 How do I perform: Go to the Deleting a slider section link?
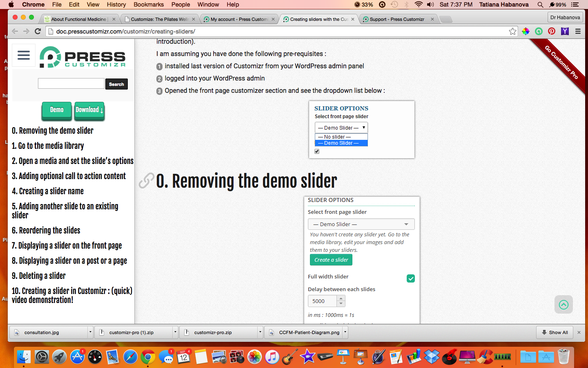pos(39,276)
